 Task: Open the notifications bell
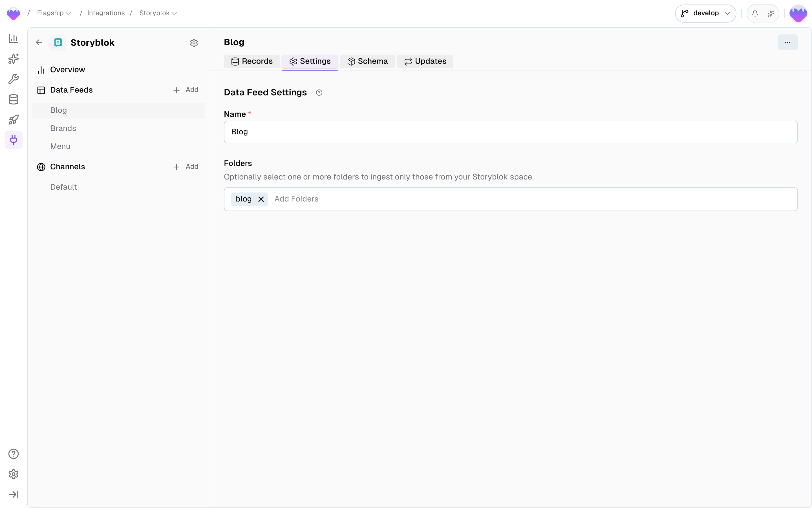coord(755,14)
